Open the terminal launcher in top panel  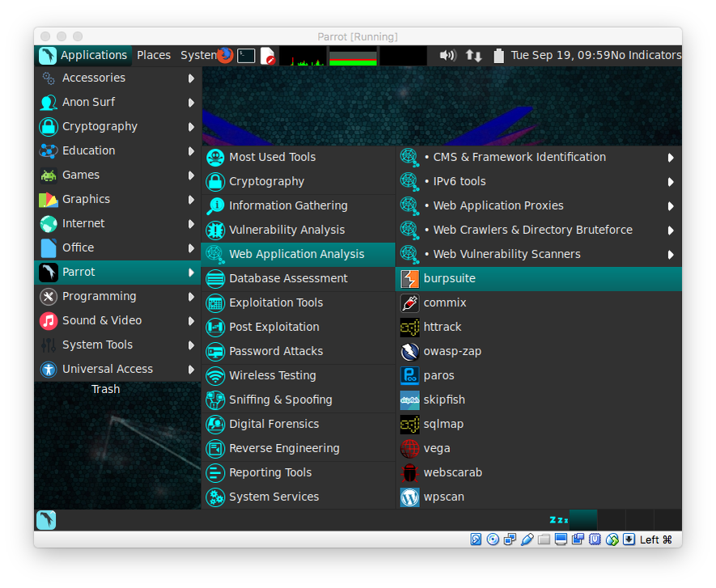point(246,56)
